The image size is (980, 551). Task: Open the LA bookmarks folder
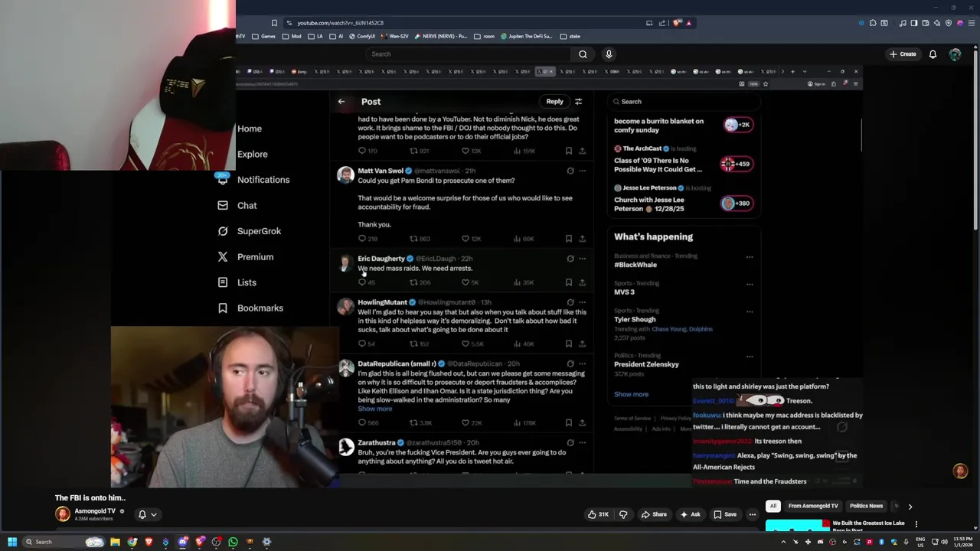tap(315, 36)
